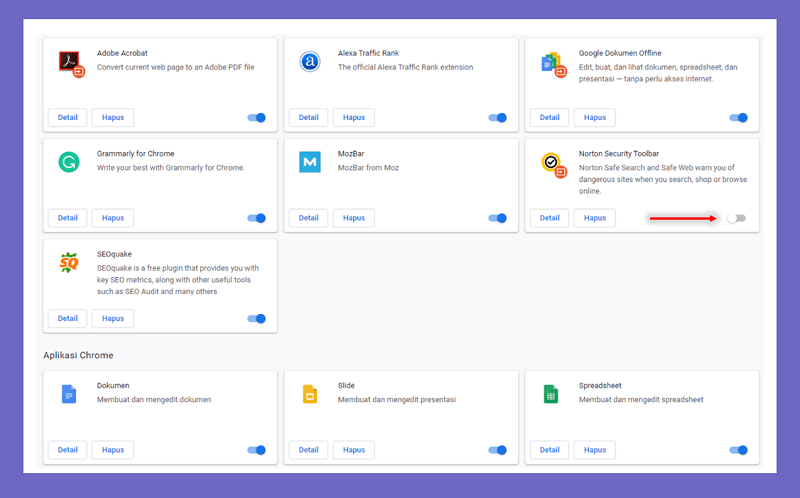The image size is (800, 498).
Task: Click the Slide app icon
Action: (x=310, y=394)
